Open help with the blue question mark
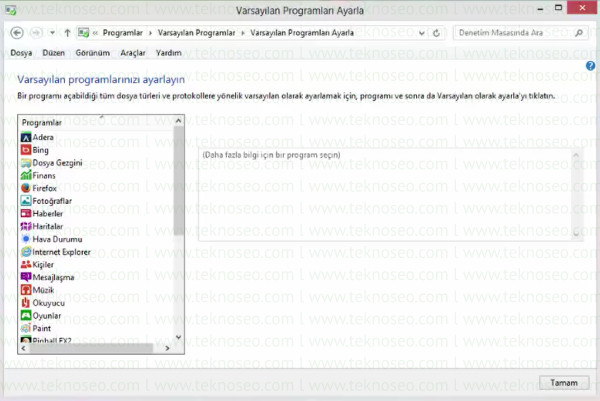The height and width of the screenshot is (401, 600). tap(590, 66)
